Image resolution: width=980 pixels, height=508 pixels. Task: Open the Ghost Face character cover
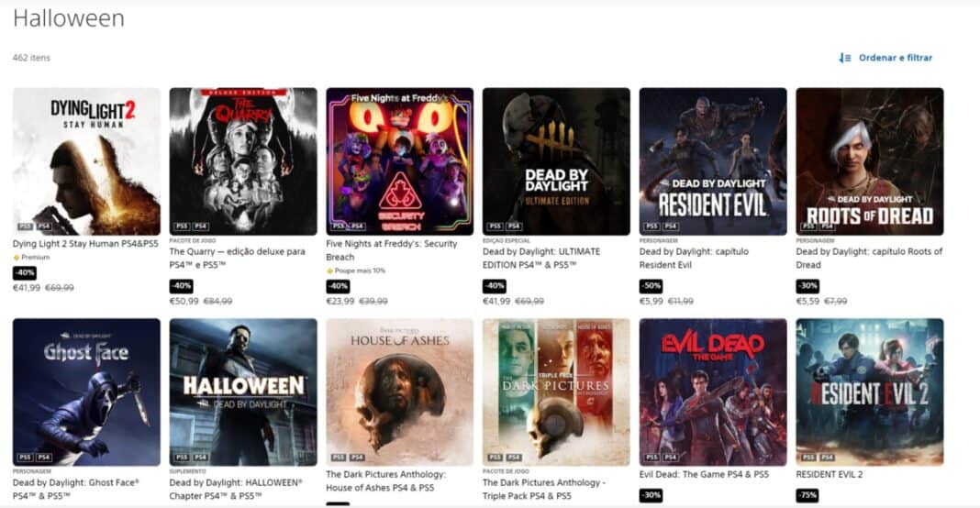click(x=86, y=392)
